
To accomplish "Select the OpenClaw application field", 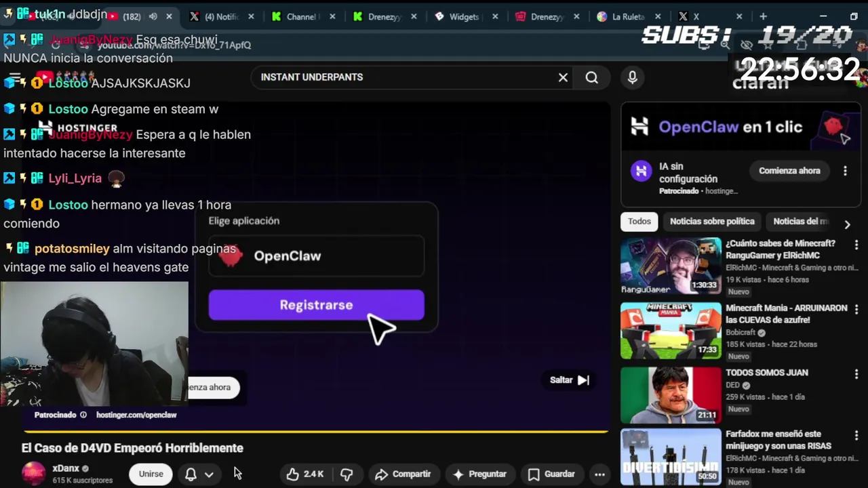I will [x=316, y=256].
